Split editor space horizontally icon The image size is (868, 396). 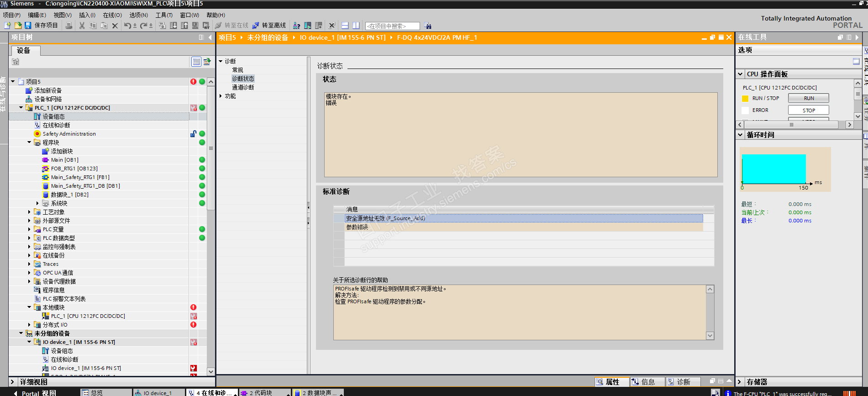point(345,26)
